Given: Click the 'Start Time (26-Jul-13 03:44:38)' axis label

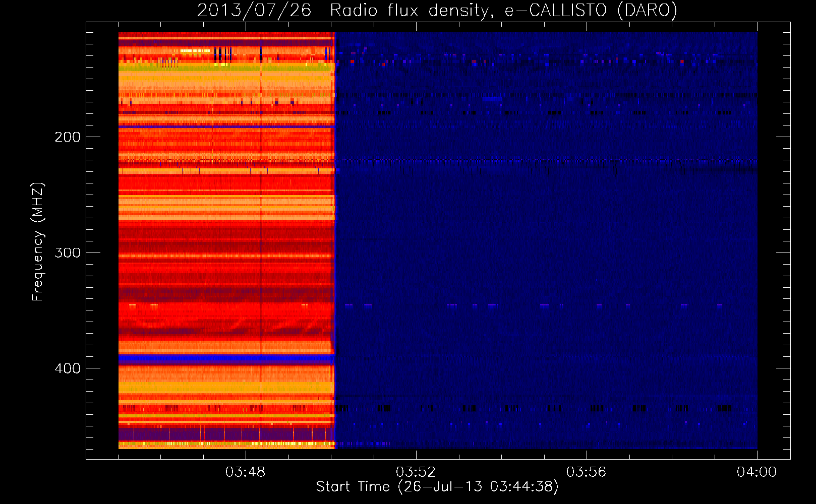Looking at the screenshot, I should (437, 487).
